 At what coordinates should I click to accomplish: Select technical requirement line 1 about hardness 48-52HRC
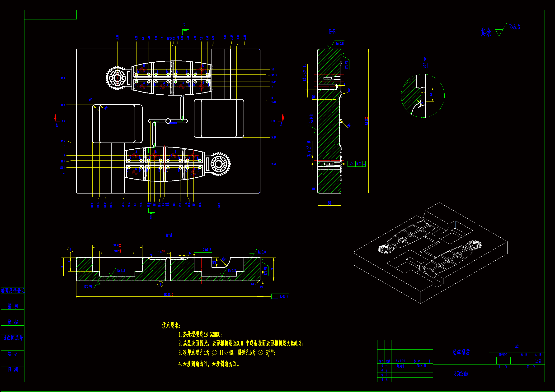click(200, 335)
